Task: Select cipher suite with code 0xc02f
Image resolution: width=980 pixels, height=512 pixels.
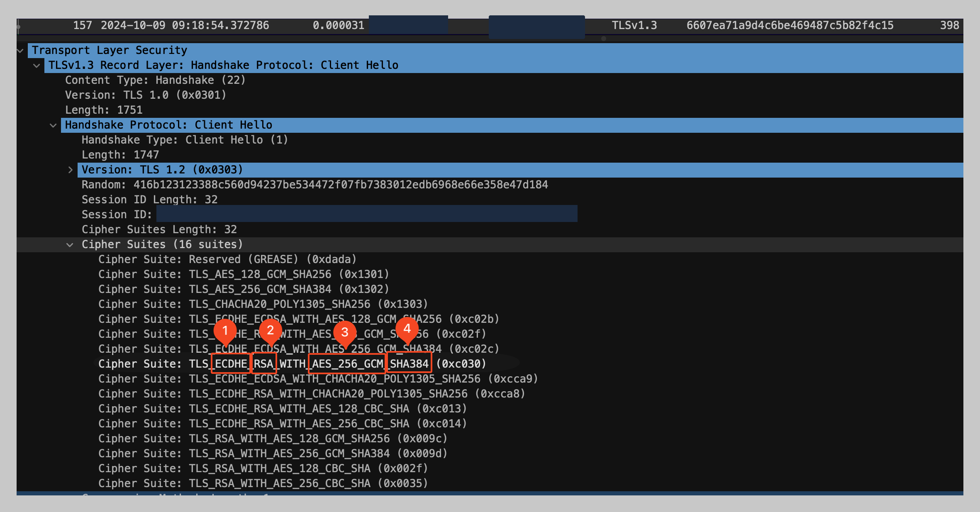Action: 292,334
